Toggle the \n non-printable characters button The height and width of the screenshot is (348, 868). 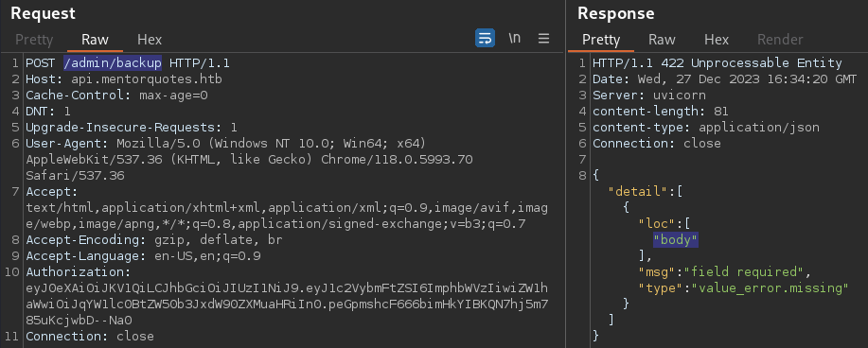point(515,38)
